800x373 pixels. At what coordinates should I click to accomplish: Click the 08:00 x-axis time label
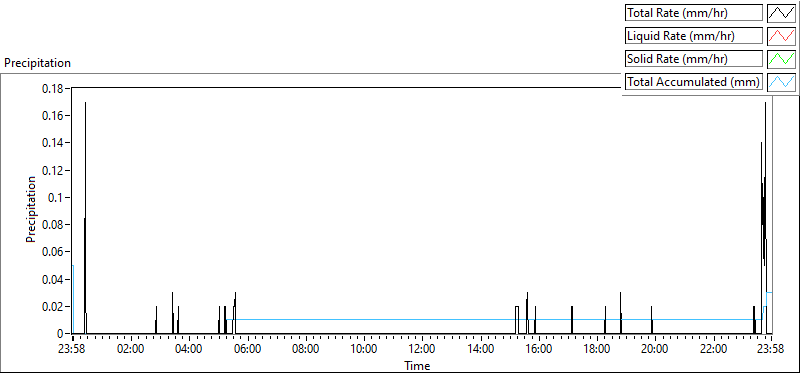tap(306, 350)
